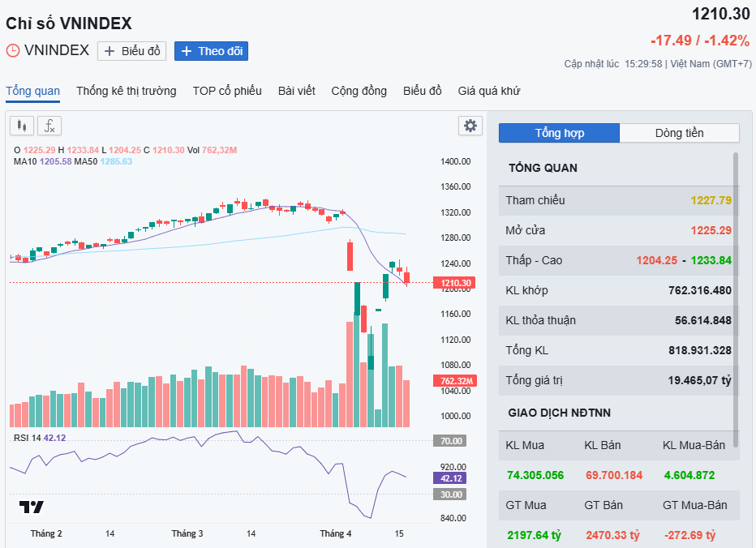Open the TOP cổ phiếu tab
This screenshot has height=548, width=756.
pos(227,91)
